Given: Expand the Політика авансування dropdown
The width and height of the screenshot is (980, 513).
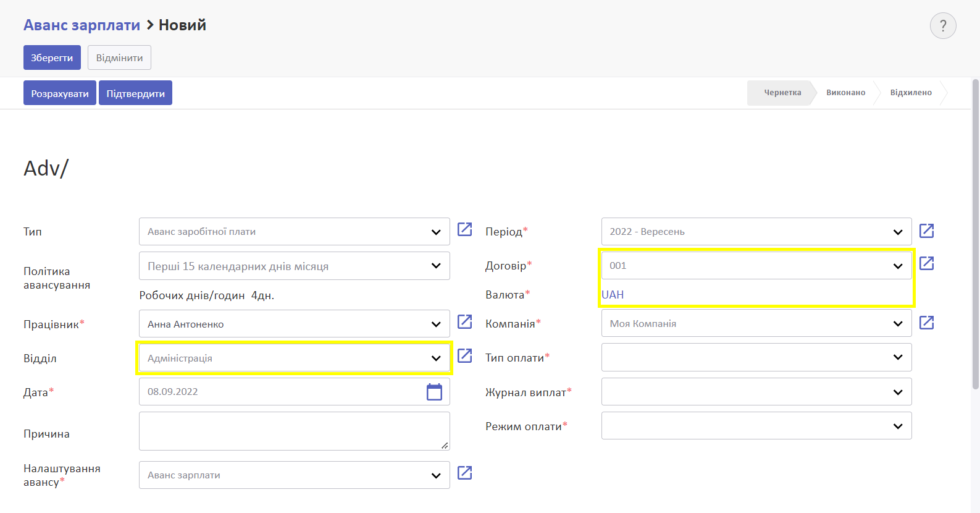Looking at the screenshot, I should 295,266.
